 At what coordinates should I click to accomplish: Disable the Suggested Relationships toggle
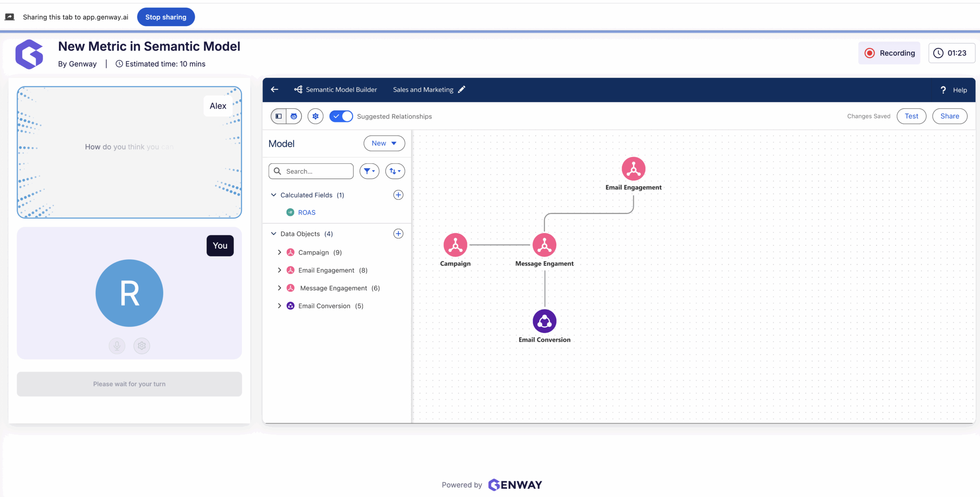[341, 116]
